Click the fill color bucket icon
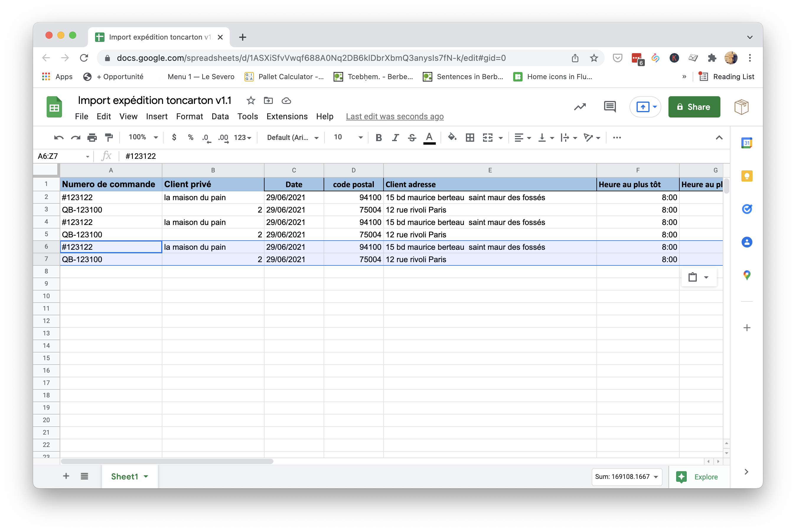 [x=452, y=137]
